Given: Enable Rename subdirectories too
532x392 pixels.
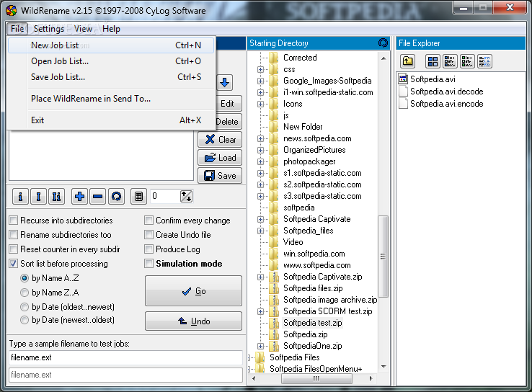Looking at the screenshot, I should click(14, 235).
